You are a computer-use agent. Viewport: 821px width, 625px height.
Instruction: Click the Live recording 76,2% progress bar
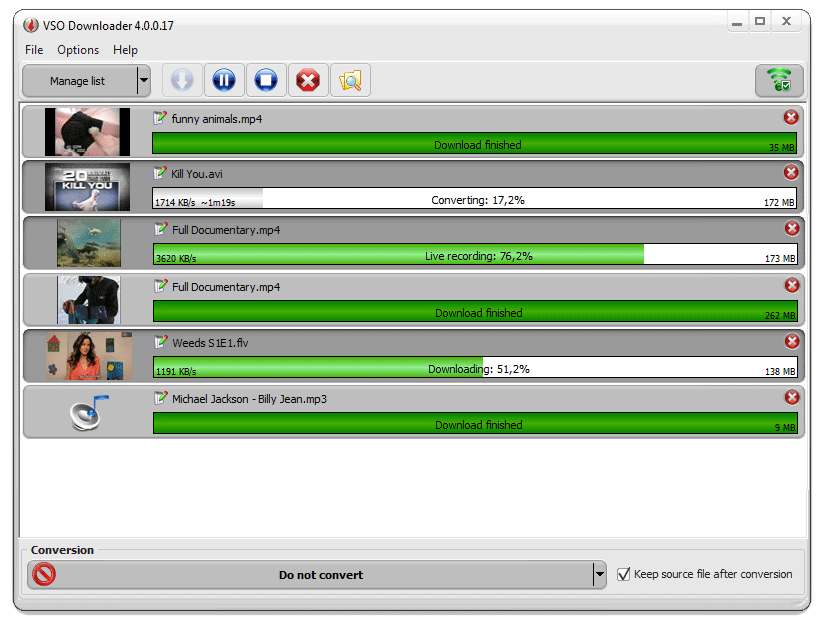[475, 254]
